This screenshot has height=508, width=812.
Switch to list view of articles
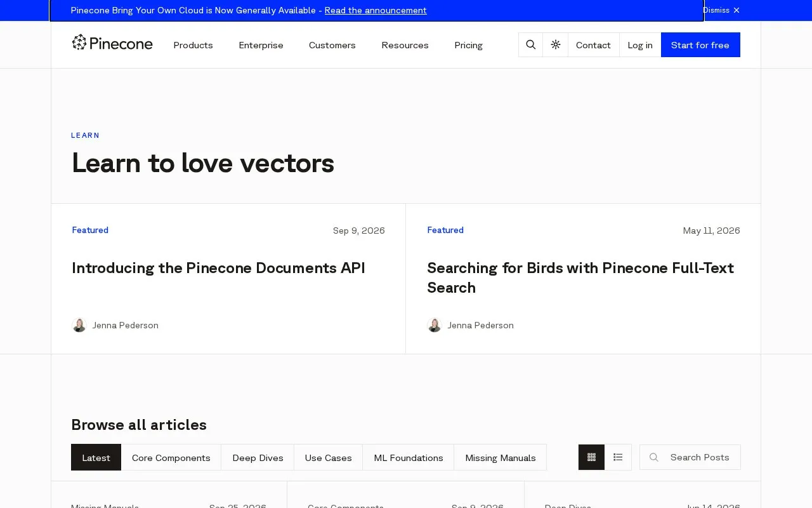[x=618, y=457]
